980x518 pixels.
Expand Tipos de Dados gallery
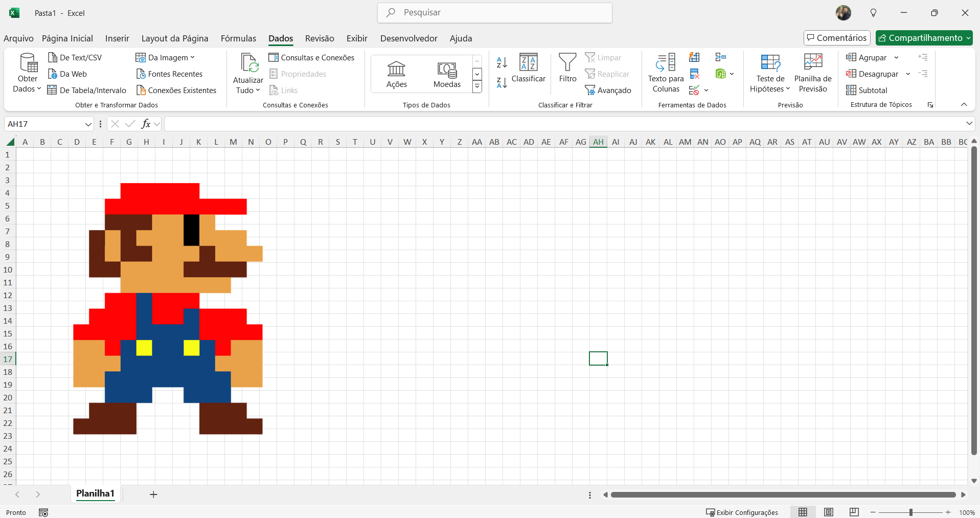(477, 87)
